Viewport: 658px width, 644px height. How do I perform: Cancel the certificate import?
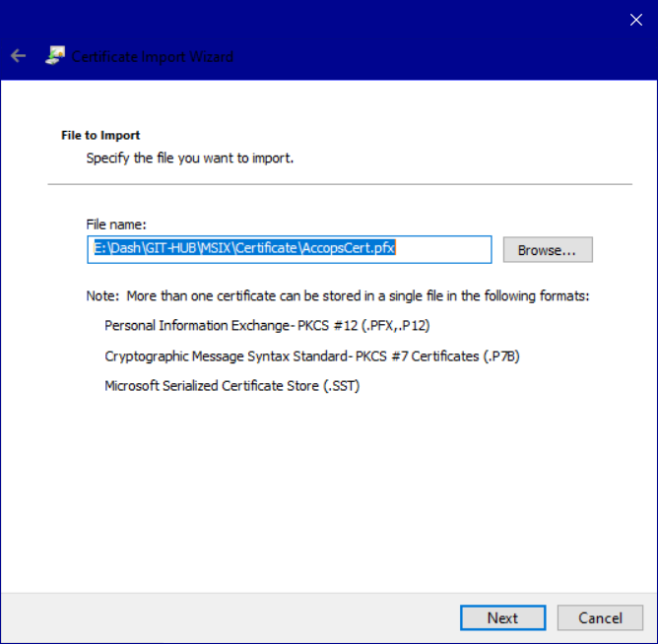tap(600, 617)
